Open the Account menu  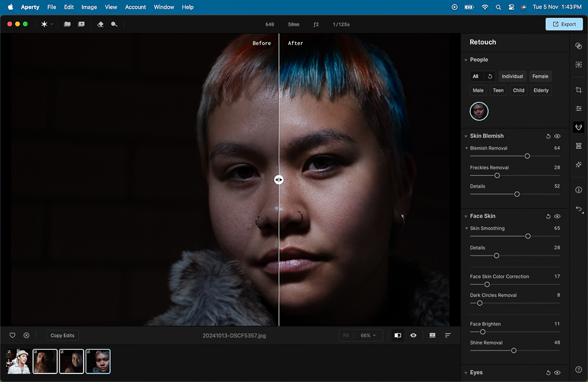click(x=136, y=7)
